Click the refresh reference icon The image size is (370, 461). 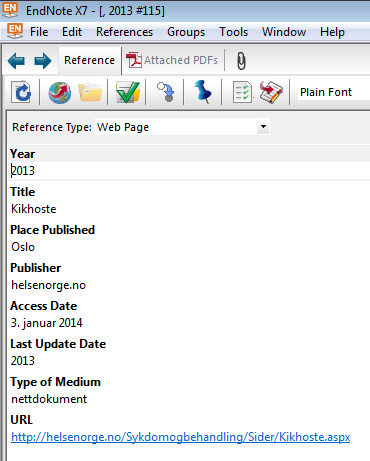(21, 92)
